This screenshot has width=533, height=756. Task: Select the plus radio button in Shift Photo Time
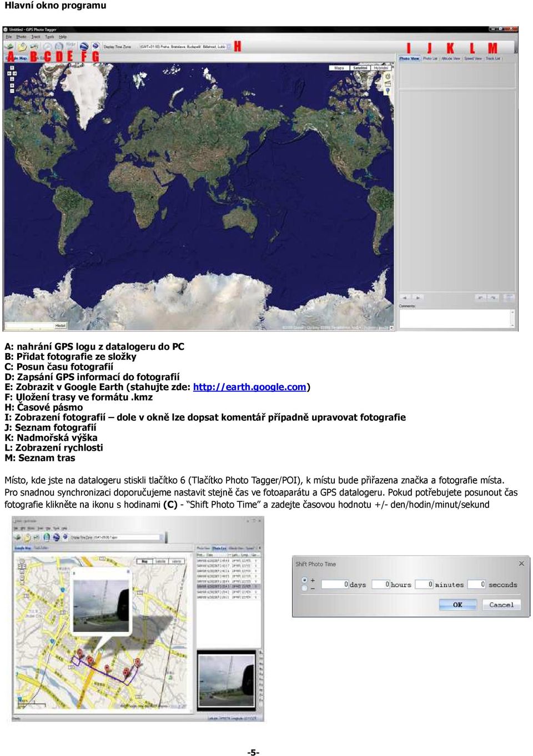pyautogui.click(x=304, y=580)
